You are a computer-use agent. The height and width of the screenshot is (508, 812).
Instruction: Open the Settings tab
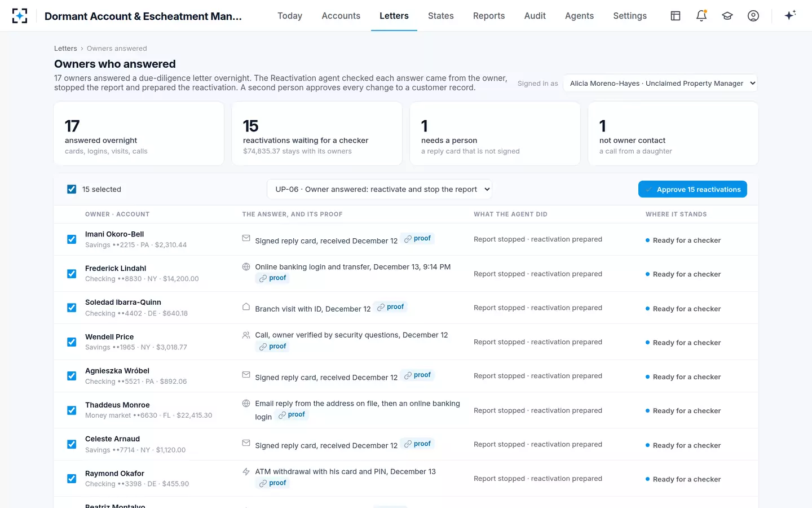630,16
